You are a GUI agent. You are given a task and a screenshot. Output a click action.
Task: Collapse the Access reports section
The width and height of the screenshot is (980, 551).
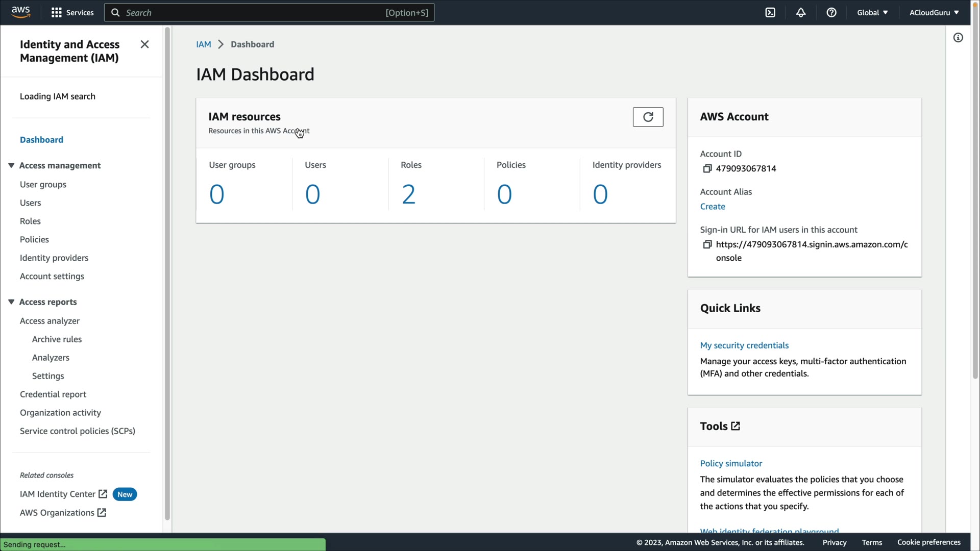[11, 302]
